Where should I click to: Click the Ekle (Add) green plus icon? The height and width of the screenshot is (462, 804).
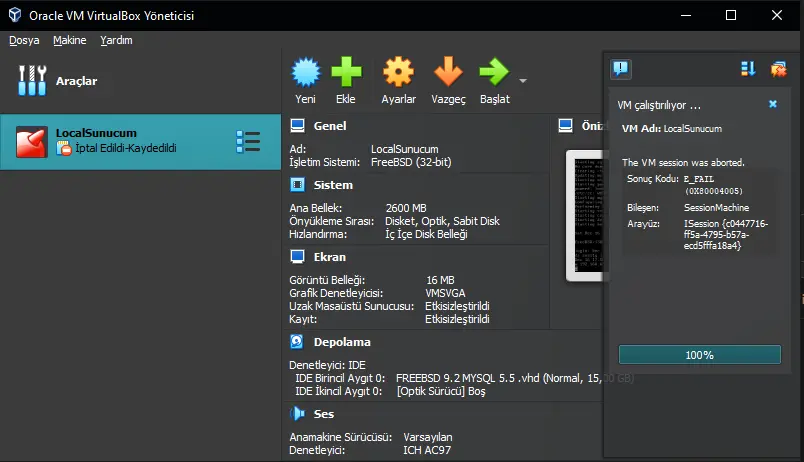click(x=346, y=72)
